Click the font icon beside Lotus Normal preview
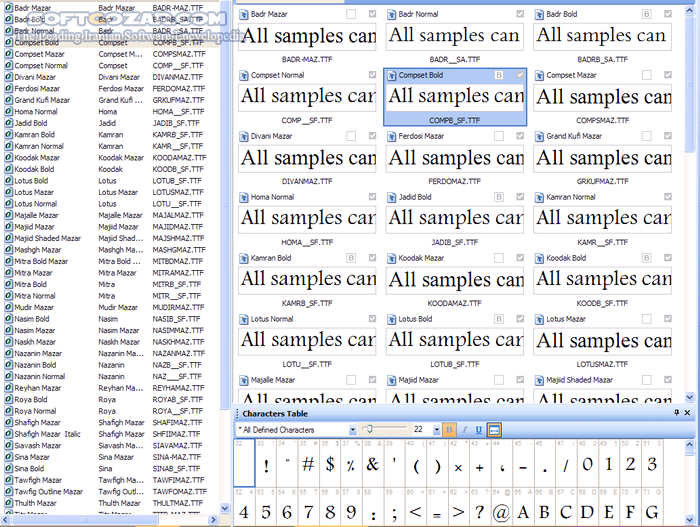The image size is (700, 527). pyautogui.click(x=244, y=320)
